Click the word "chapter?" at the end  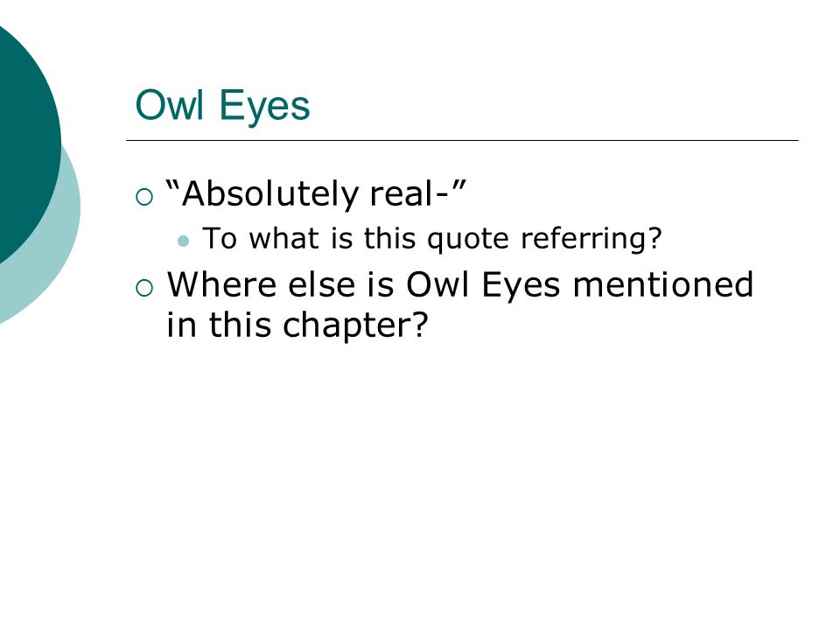tap(355, 325)
